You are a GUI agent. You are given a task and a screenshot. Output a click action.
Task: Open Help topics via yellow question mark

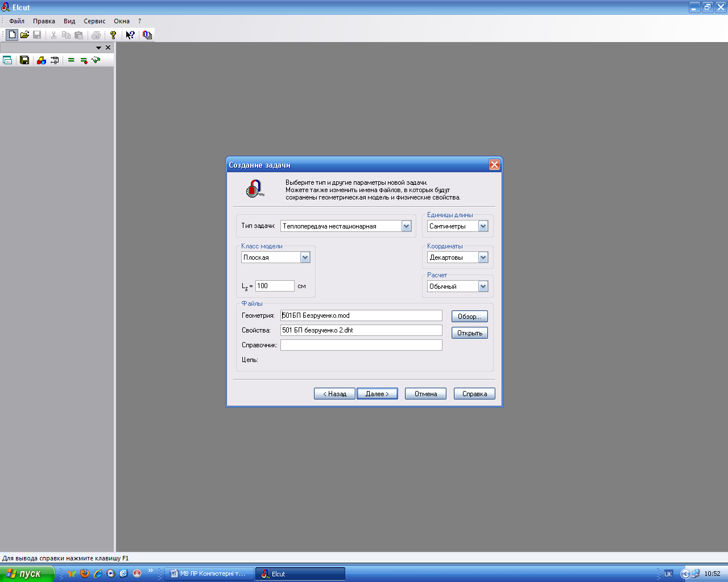113,35
